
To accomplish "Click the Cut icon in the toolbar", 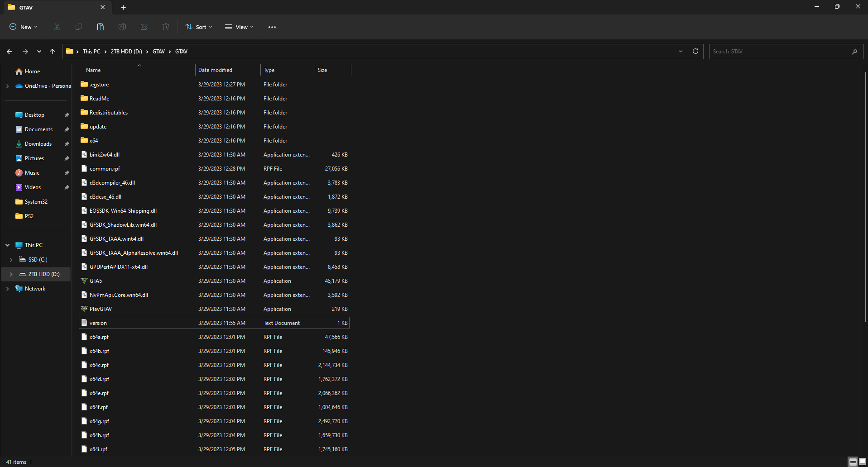I will coord(57,27).
